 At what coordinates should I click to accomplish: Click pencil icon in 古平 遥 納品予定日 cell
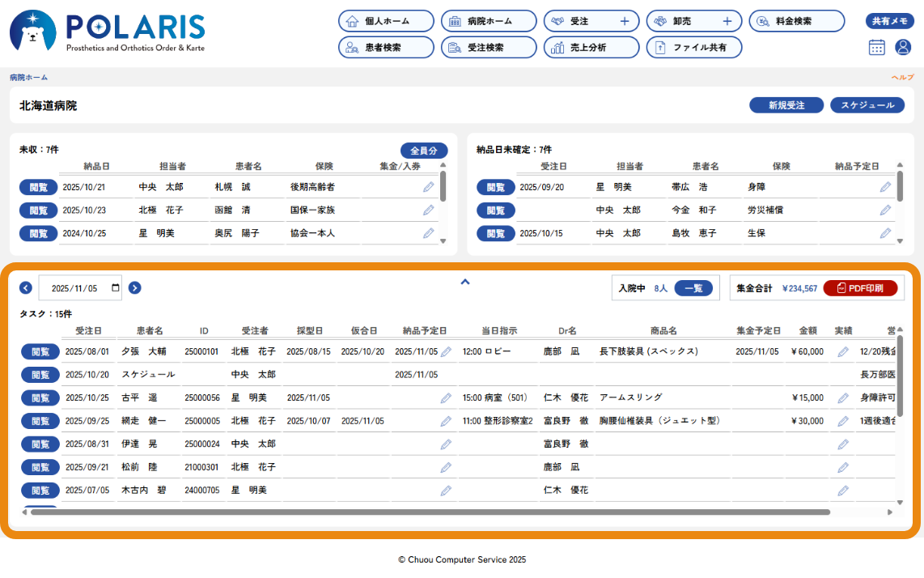click(446, 398)
